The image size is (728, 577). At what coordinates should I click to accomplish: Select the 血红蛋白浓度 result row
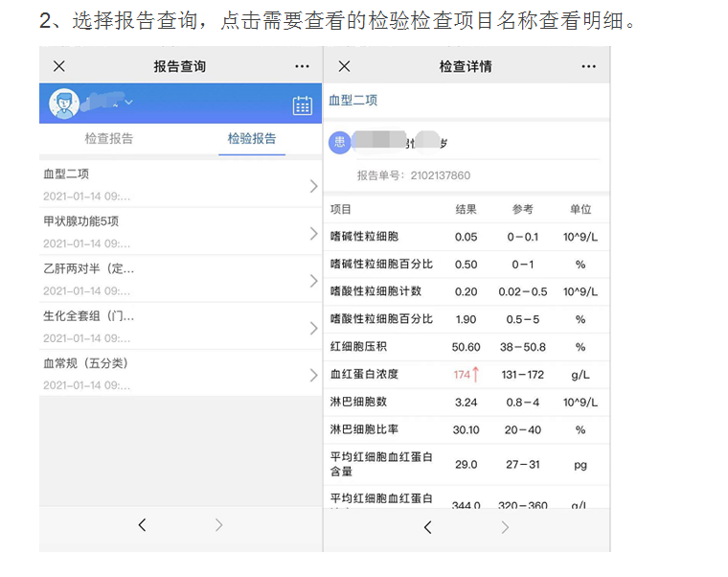(x=466, y=374)
